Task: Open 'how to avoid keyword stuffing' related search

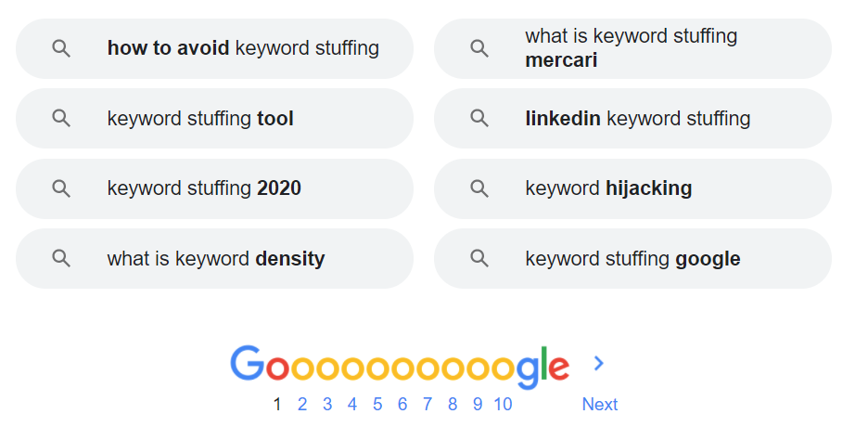Action: point(214,49)
